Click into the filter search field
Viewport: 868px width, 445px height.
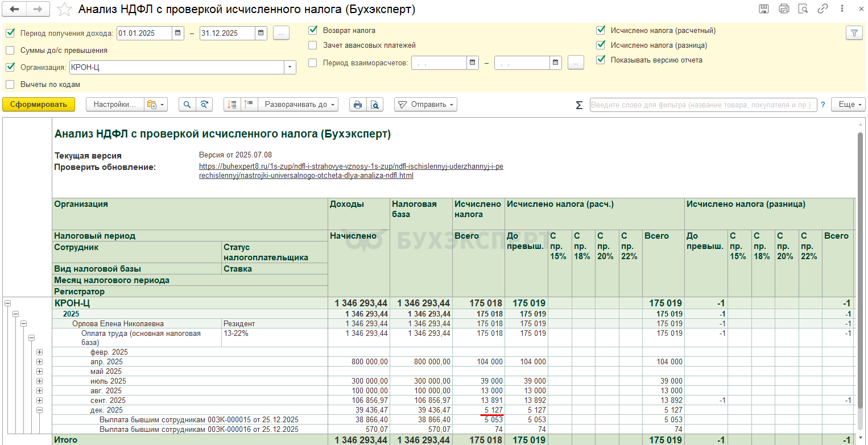(703, 105)
